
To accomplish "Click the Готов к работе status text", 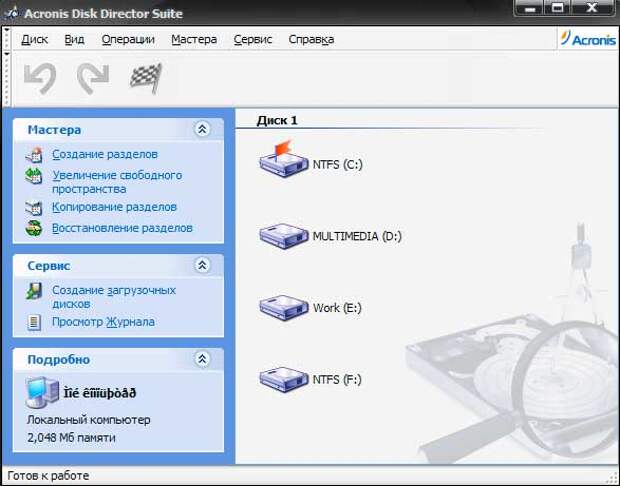I will 48,476.
